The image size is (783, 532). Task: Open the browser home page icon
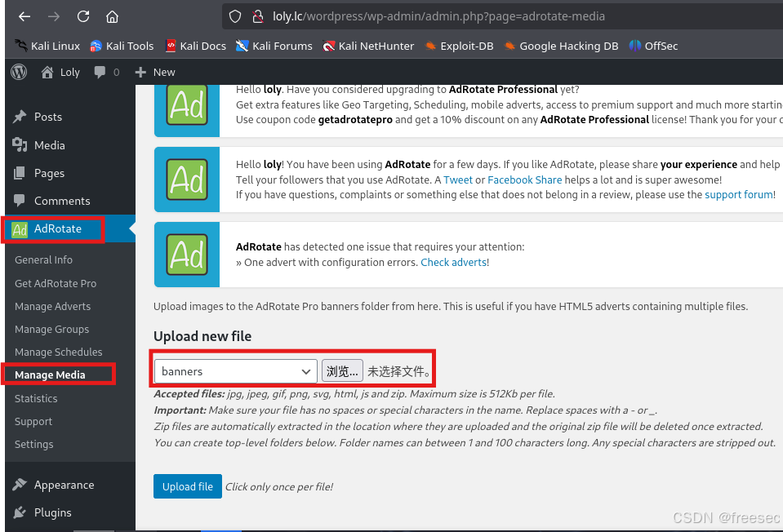(112, 16)
